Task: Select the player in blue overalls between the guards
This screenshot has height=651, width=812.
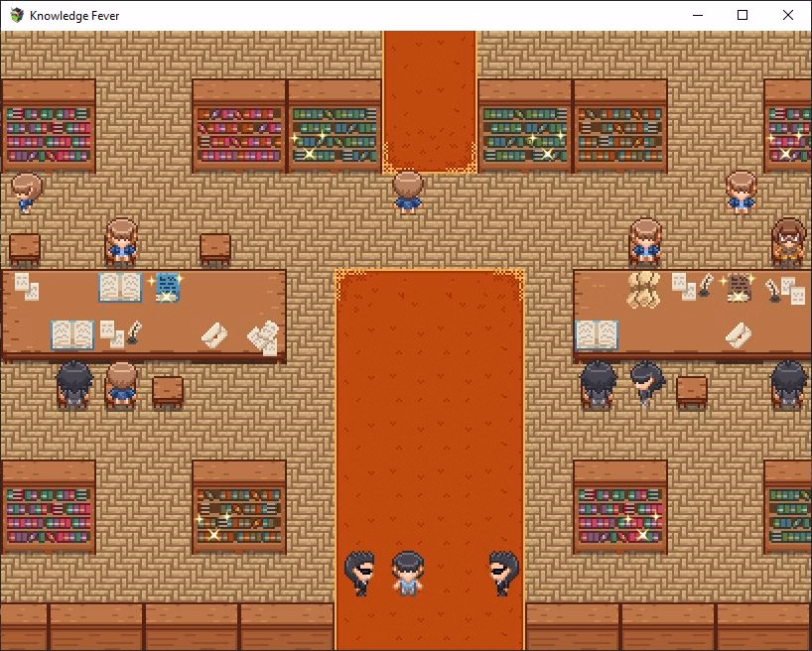Action: point(408,574)
